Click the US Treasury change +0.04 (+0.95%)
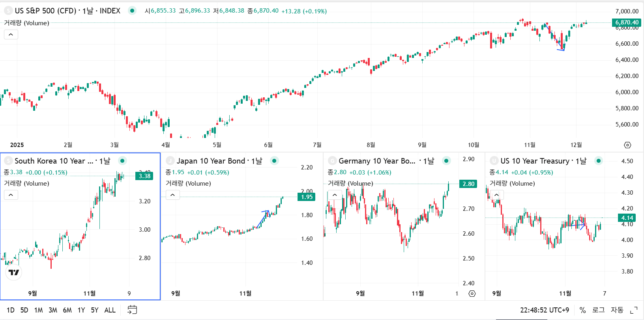This screenshot has height=320, width=644. (x=532, y=172)
